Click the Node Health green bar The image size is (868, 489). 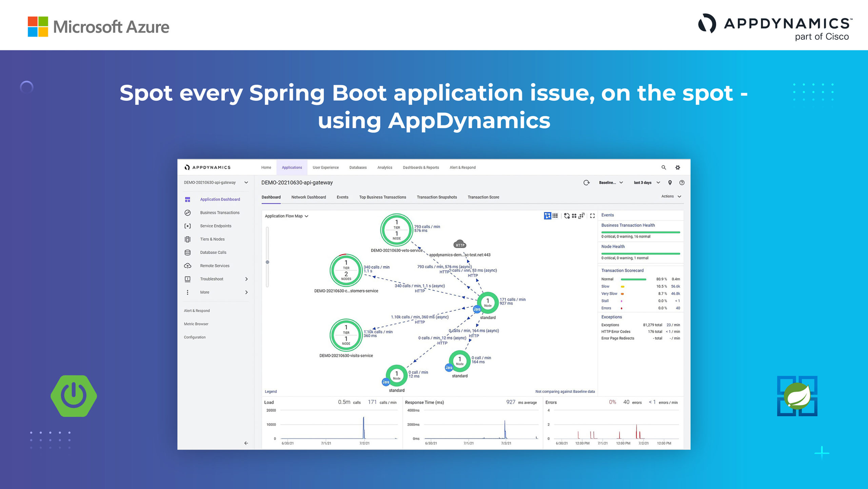pyautogui.click(x=640, y=253)
